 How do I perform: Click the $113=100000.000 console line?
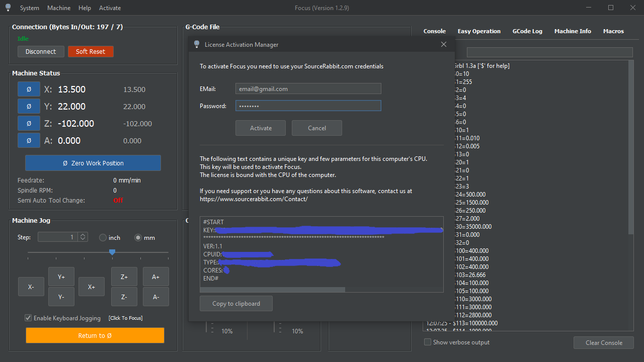click(x=462, y=323)
